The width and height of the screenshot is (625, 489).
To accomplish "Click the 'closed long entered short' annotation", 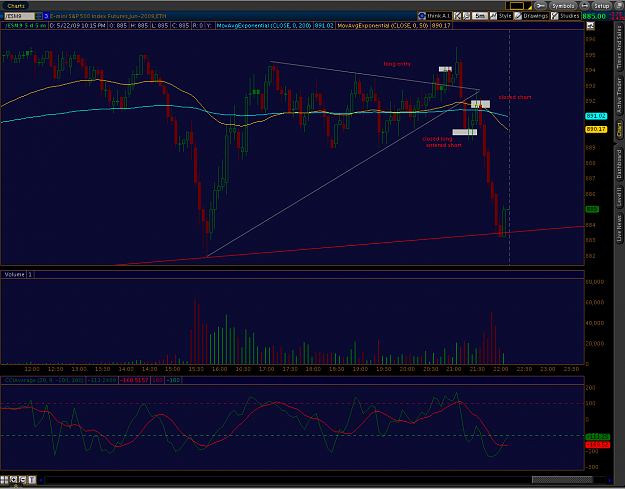I will [441, 142].
